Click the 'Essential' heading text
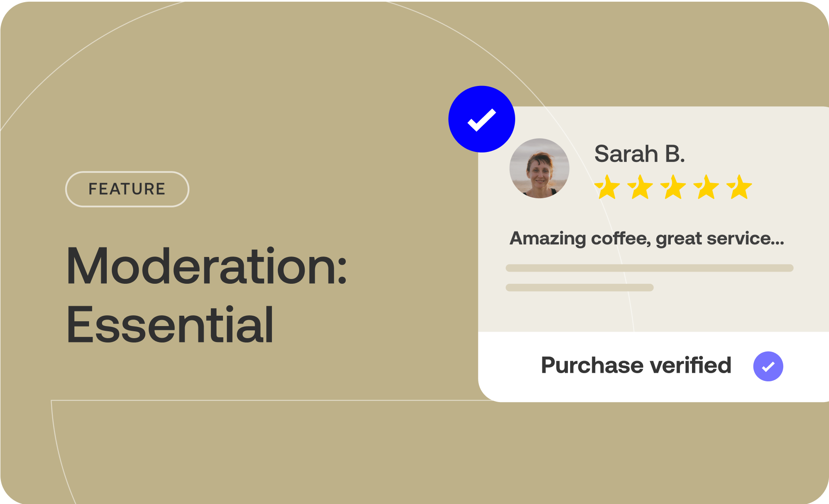 point(170,325)
